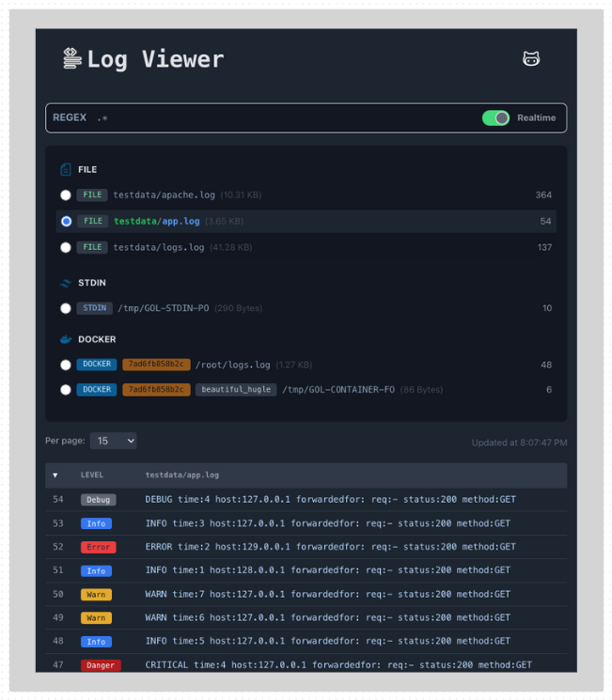Image resolution: width=612 pixels, height=700 pixels.
Task: Click the sort triangle in table header
Action: (55, 475)
